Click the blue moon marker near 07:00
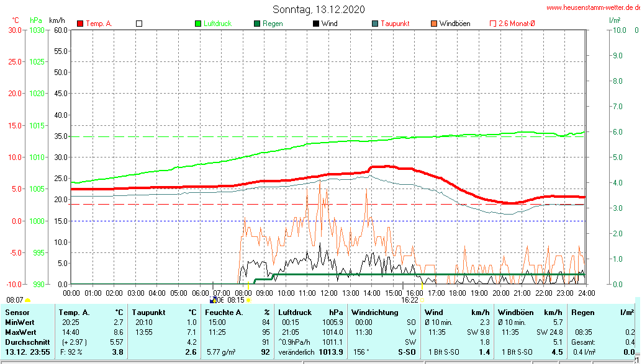Viewport: 642px width, 364px height. point(214,299)
